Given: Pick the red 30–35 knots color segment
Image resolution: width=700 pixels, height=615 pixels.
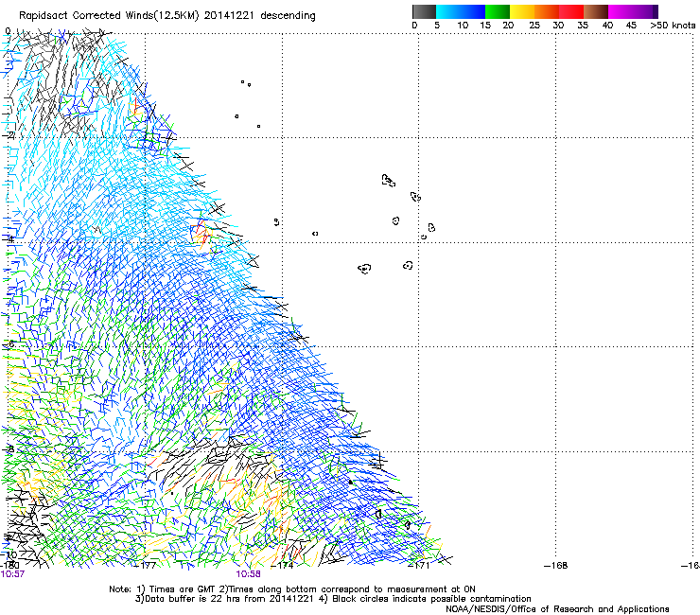Looking at the screenshot, I should [571, 11].
